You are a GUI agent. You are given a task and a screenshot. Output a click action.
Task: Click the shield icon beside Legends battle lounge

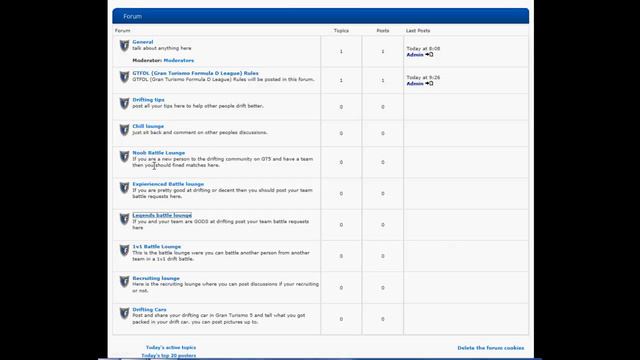click(x=124, y=219)
